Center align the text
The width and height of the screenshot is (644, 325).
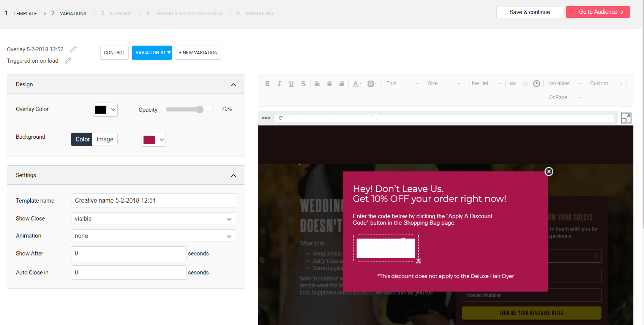pyautogui.click(x=330, y=84)
